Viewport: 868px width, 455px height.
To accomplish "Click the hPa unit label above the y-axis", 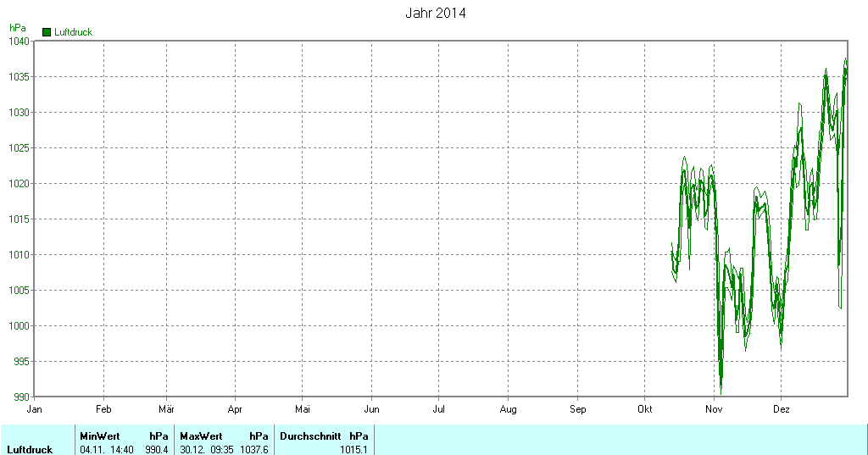I will click(x=17, y=28).
